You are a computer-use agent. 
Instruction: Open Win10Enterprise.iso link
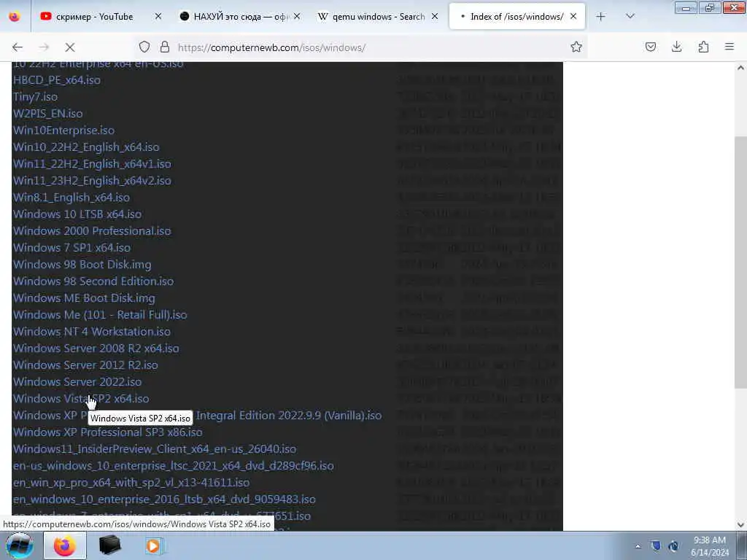64,130
